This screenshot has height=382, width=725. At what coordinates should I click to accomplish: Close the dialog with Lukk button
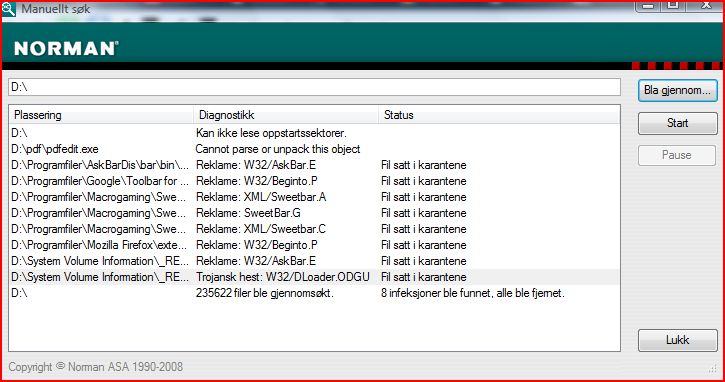[677, 340]
